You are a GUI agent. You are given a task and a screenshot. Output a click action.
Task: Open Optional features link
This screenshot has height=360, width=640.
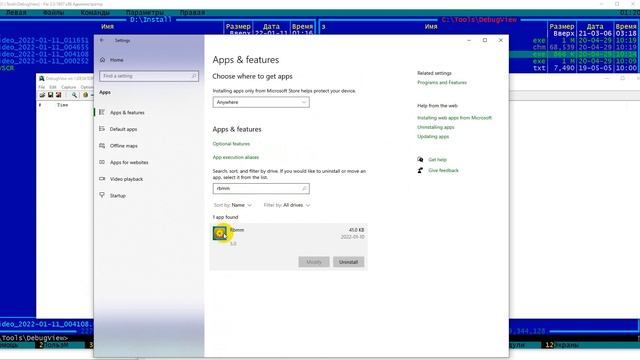click(x=231, y=144)
